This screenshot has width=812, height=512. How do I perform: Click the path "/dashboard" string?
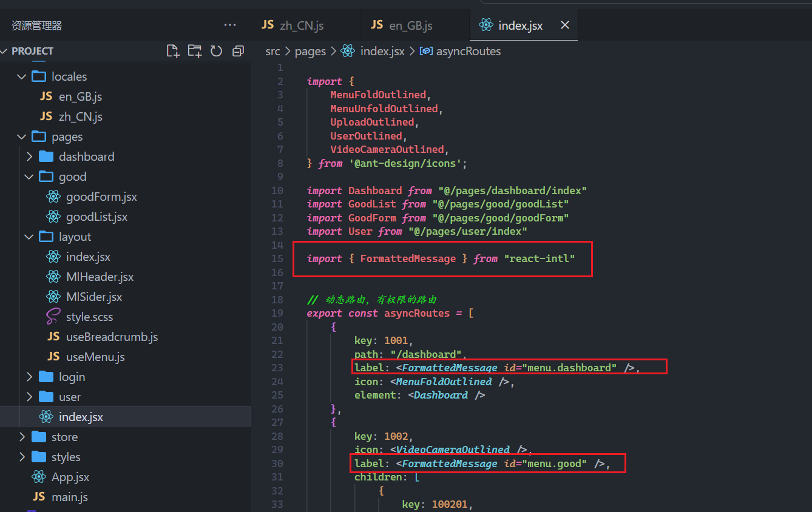point(426,354)
